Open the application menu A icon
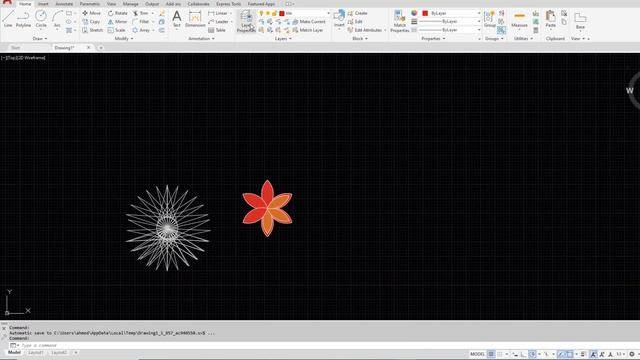Image resolution: width=640 pixels, height=360 pixels. [x=7, y=2]
